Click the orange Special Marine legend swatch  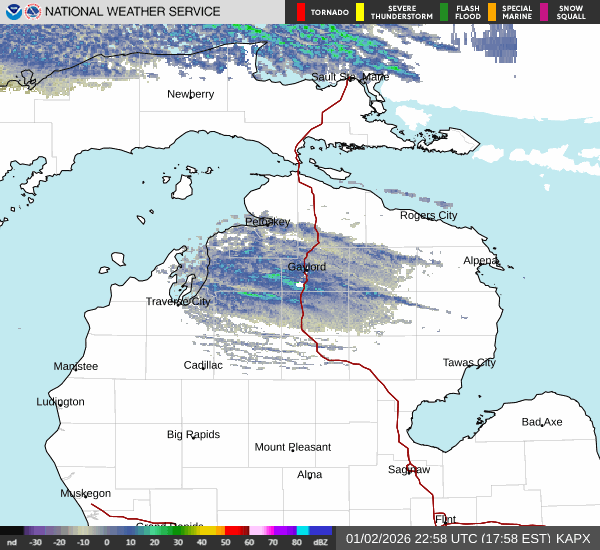pyautogui.click(x=492, y=12)
